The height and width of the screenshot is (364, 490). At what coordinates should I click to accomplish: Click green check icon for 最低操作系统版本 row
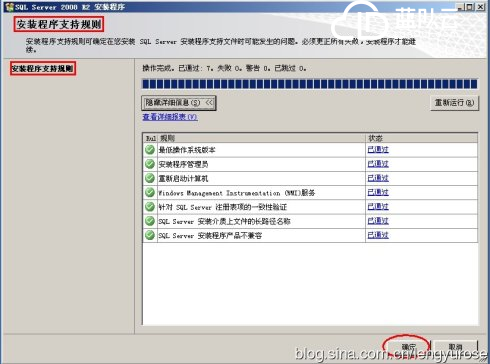(x=150, y=150)
